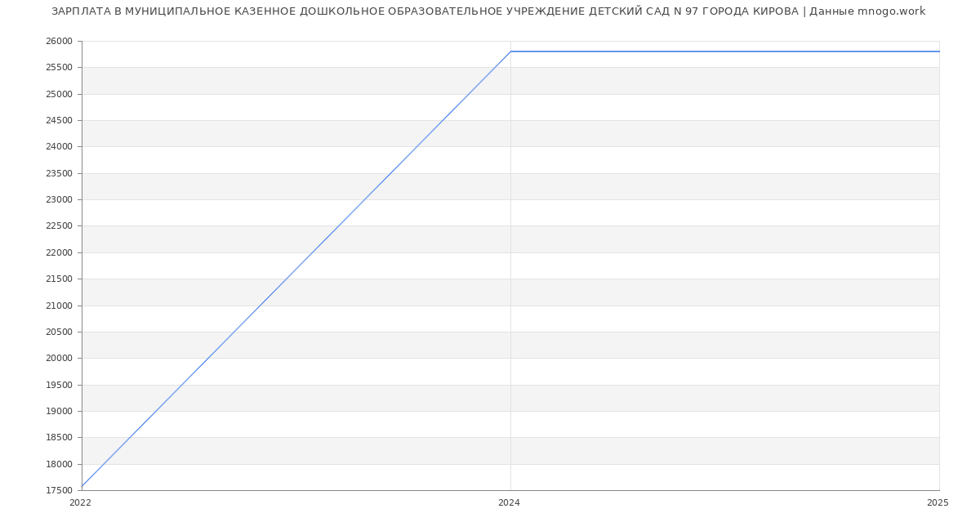Click the 25500 y-axis label
The width and height of the screenshot is (980, 531).
(59, 68)
